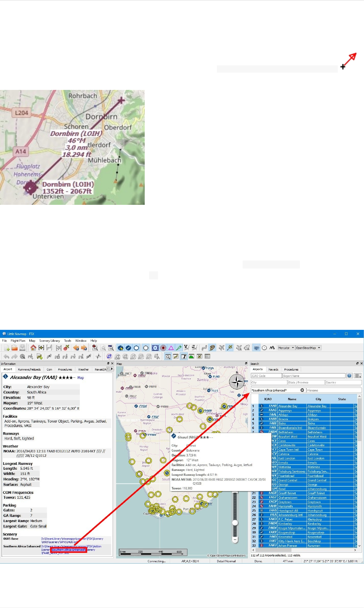The width and height of the screenshot is (364, 608).
Task: Switch to Runways/Helipads tab
Action: pyautogui.click(x=29, y=369)
